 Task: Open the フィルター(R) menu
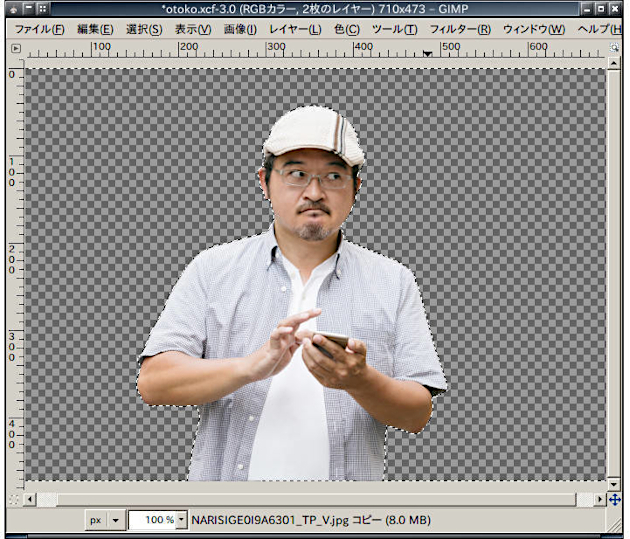(x=460, y=29)
